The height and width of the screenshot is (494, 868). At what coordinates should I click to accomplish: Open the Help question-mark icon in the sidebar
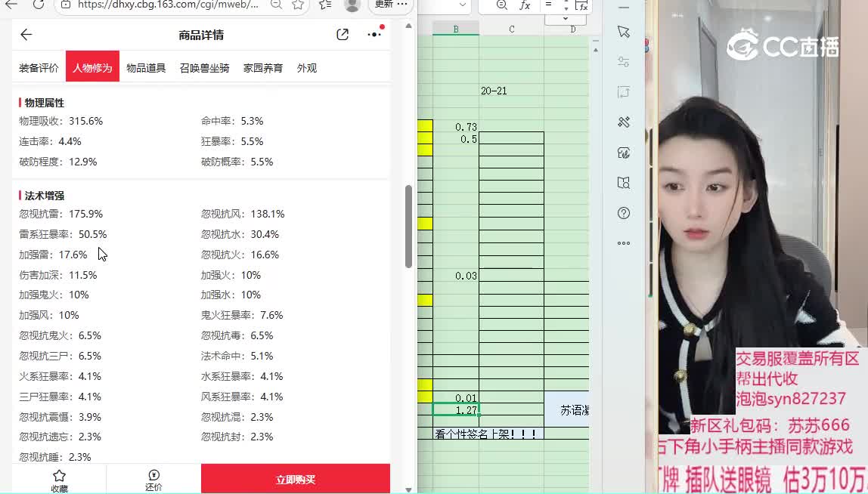[623, 212]
